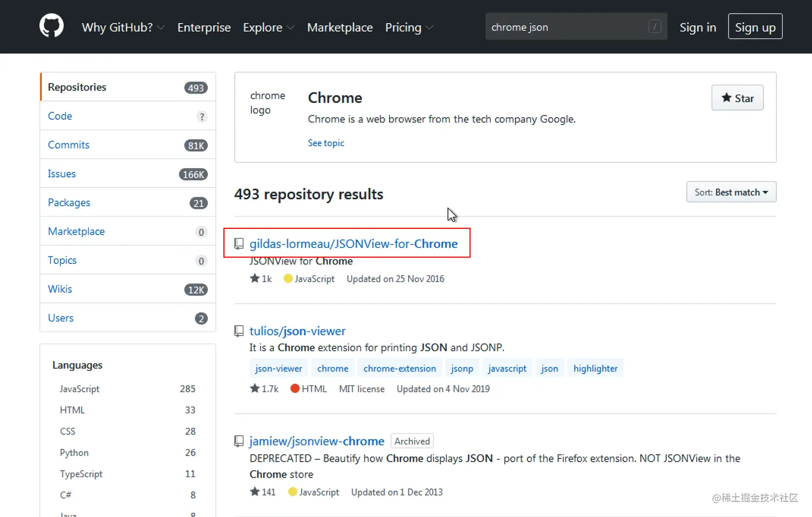Select the sidebar Marketplace filter with 0 results
Viewport: 812px width, 517px height.
128,231
